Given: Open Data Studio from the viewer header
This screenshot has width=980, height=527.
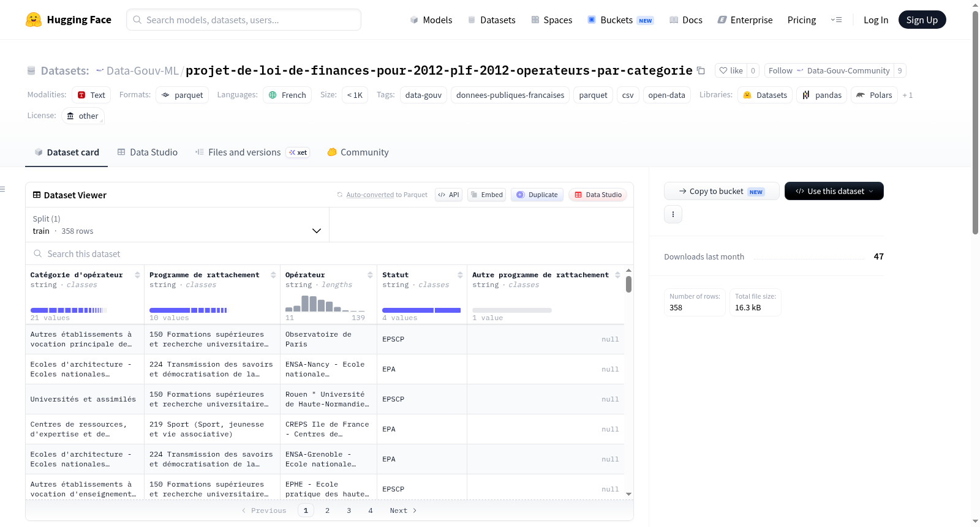Looking at the screenshot, I should pos(598,195).
